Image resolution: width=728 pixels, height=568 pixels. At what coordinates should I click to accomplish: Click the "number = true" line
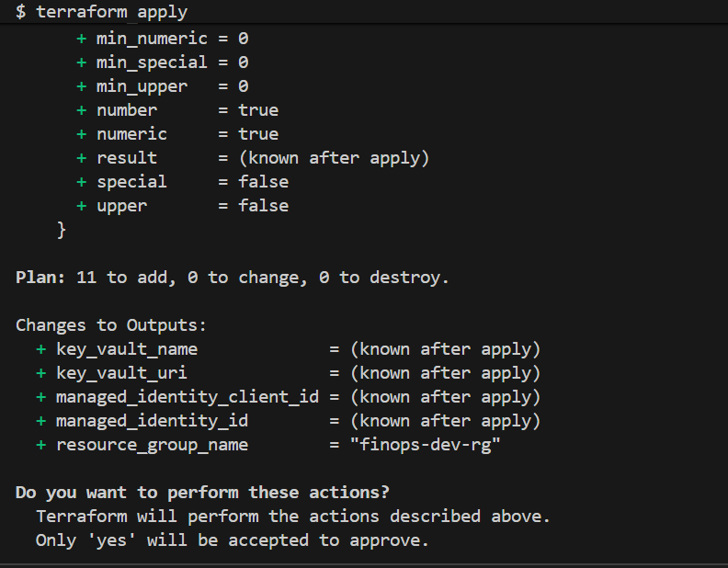point(176,110)
